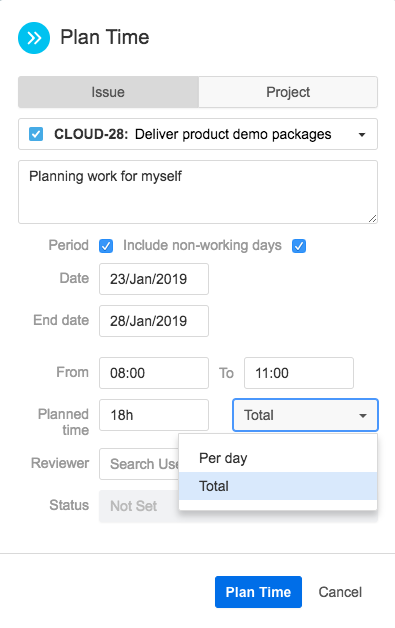Click the textarea resize handle corner
Image resolution: width=395 pixels, height=628 pixels.
point(373,218)
